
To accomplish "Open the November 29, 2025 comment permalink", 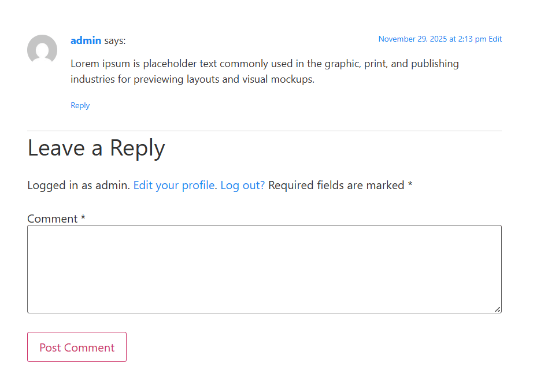I will (x=432, y=39).
